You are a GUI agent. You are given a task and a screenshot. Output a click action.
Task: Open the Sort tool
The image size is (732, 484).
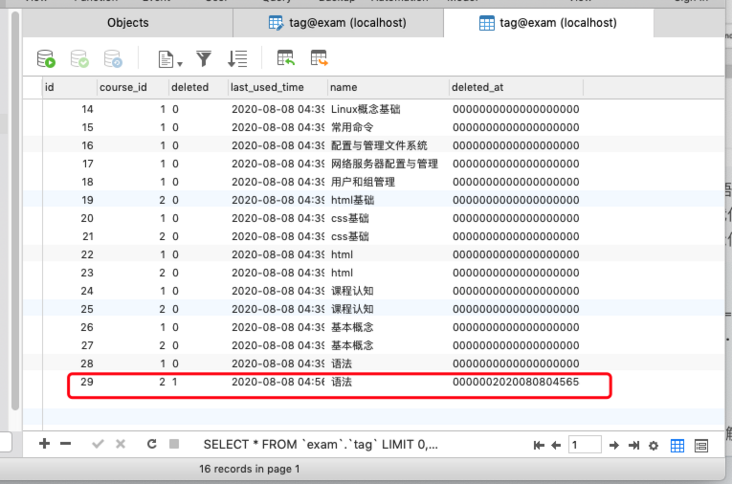[237, 59]
